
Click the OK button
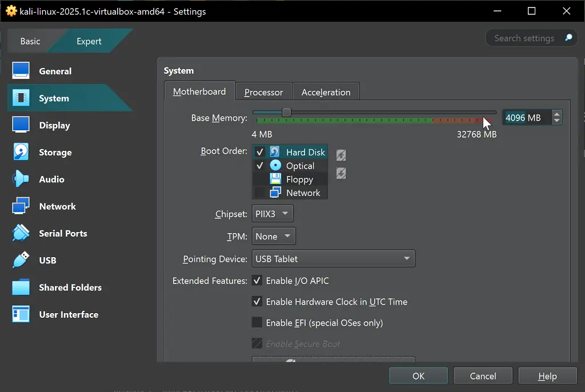click(418, 375)
